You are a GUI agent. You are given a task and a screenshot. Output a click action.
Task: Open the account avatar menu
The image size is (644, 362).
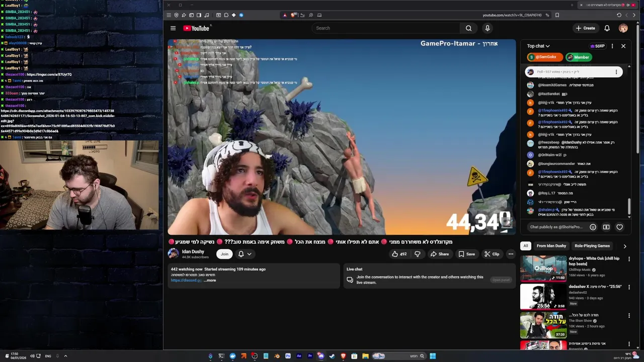[623, 28]
